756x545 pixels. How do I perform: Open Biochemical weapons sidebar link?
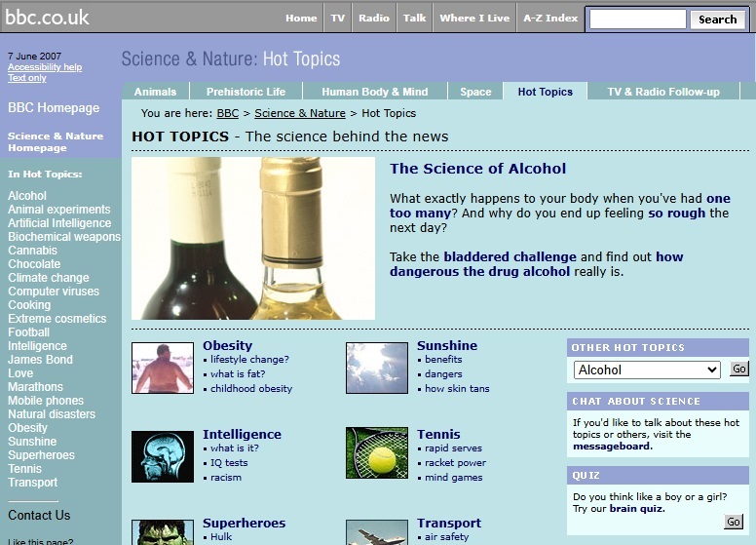coord(64,237)
